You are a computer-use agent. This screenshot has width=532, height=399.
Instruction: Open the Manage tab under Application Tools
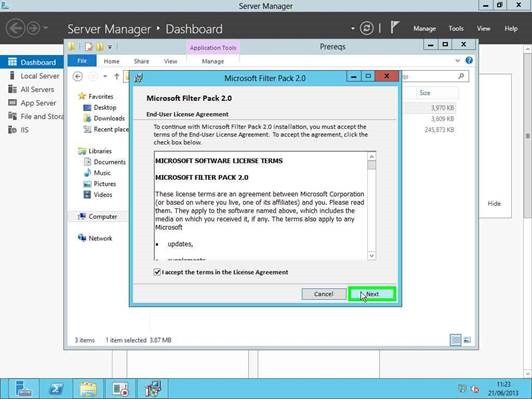click(213, 61)
